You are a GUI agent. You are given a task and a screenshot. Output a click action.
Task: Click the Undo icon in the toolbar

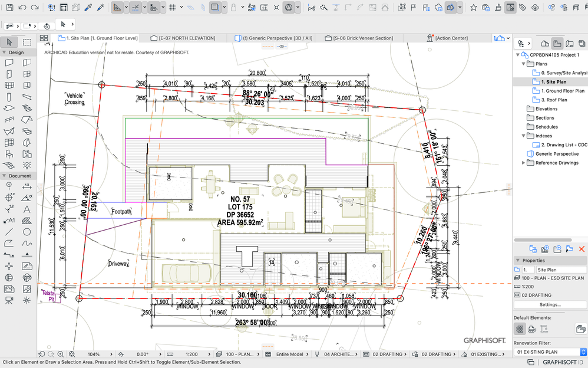[x=21, y=6]
